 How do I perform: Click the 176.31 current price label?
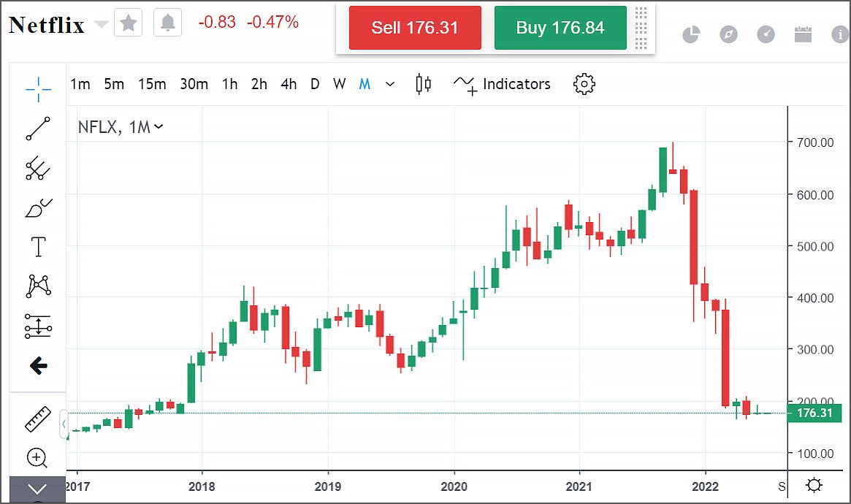814,413
